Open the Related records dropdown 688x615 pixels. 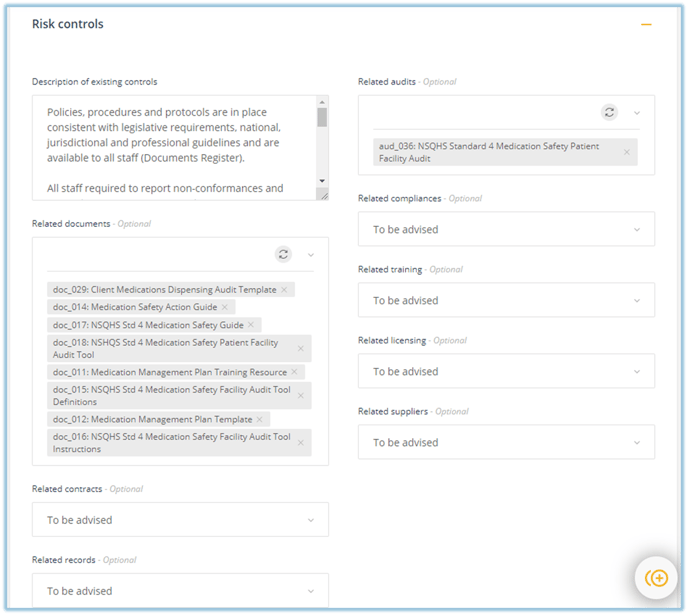[x=180, y=590]
